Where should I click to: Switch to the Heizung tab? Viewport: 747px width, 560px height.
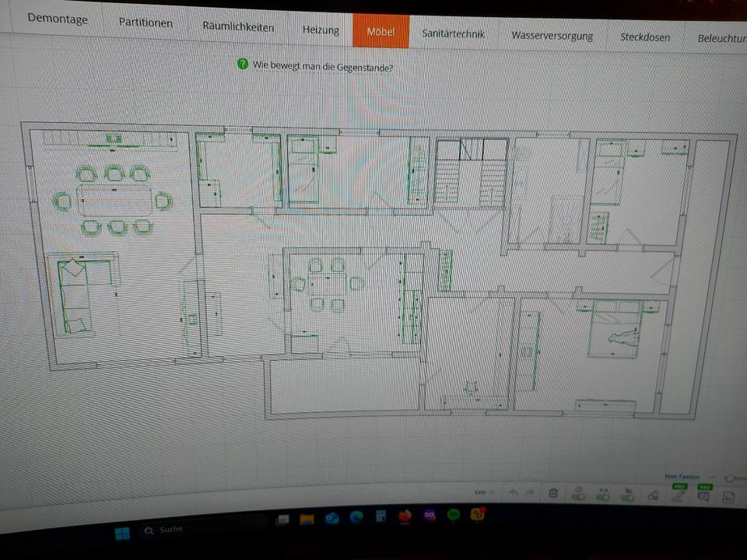[321, 30]
